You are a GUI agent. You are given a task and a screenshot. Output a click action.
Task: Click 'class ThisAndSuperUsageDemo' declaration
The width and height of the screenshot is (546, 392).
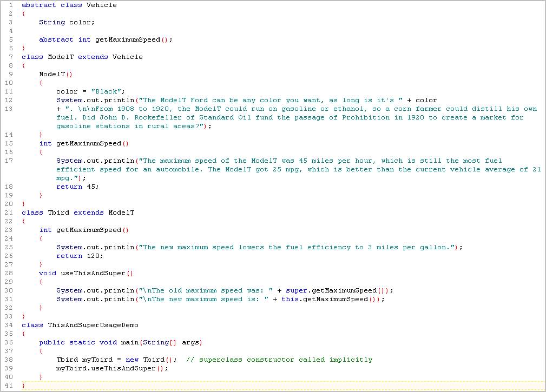(80, 325)
